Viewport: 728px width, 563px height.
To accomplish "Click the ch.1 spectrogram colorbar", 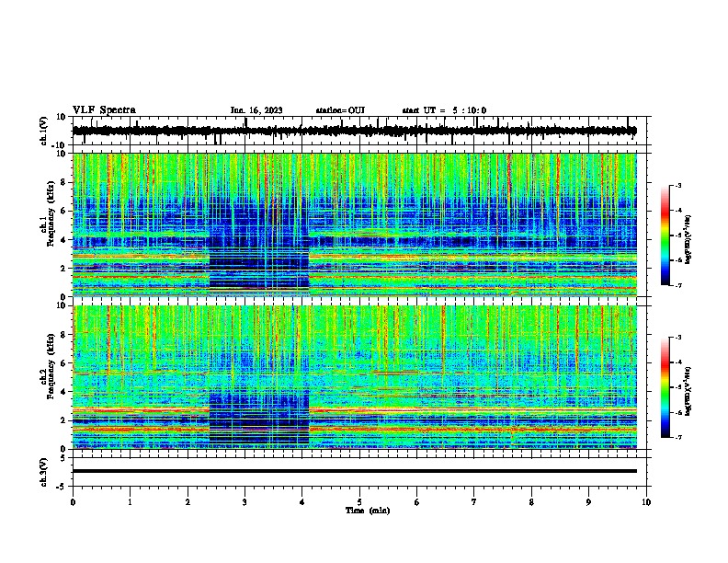I will [665, 235].
